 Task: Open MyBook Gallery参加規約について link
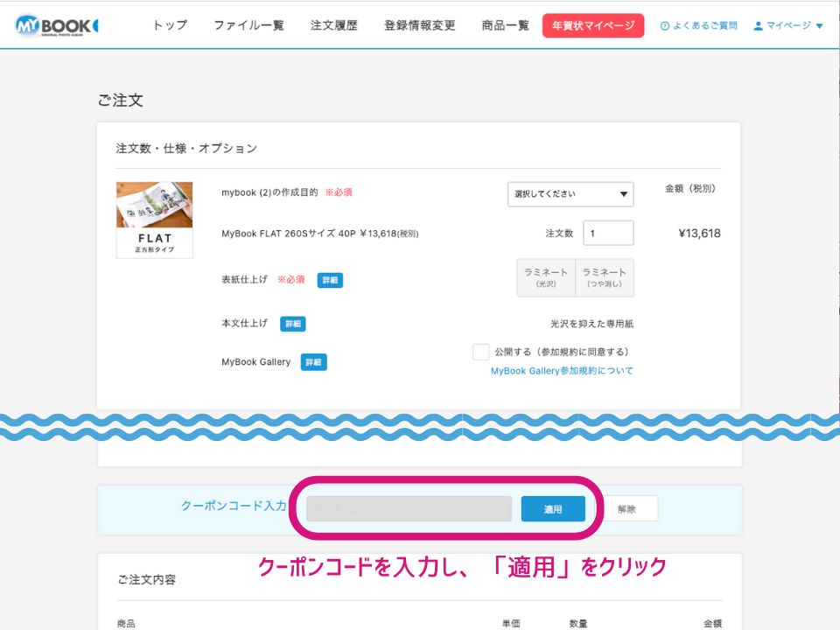562,371
